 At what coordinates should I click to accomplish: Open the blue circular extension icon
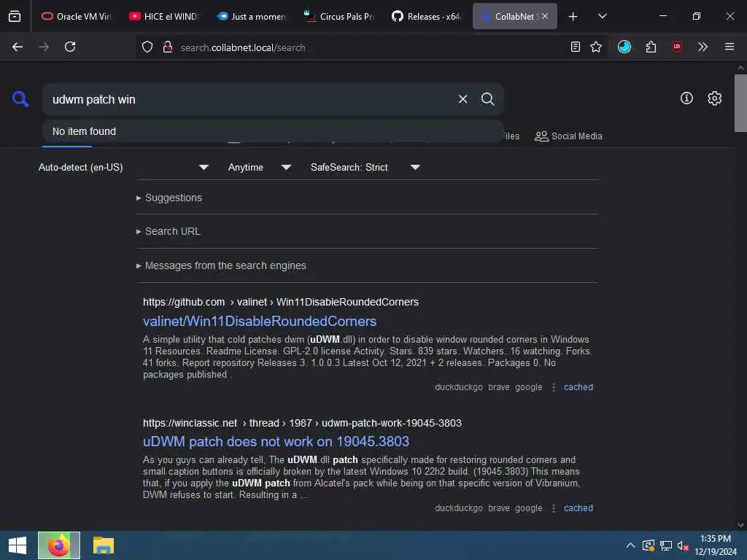pos(624,47)
